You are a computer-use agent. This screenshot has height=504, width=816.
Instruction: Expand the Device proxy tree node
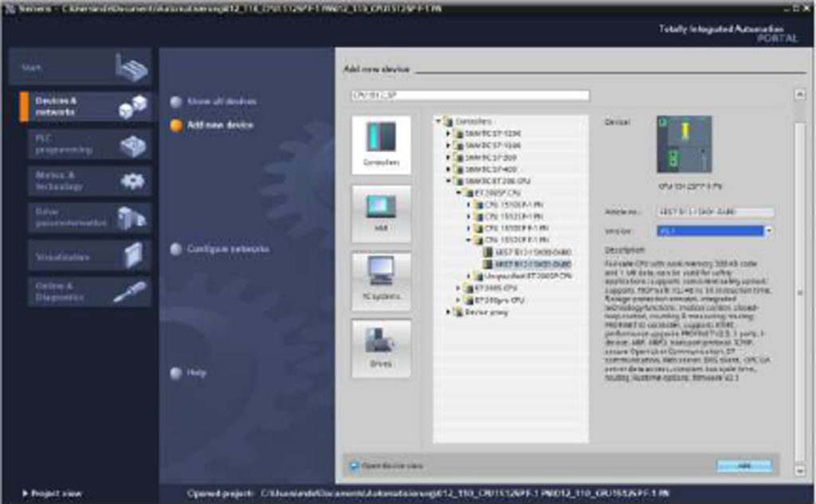[449, 312]
